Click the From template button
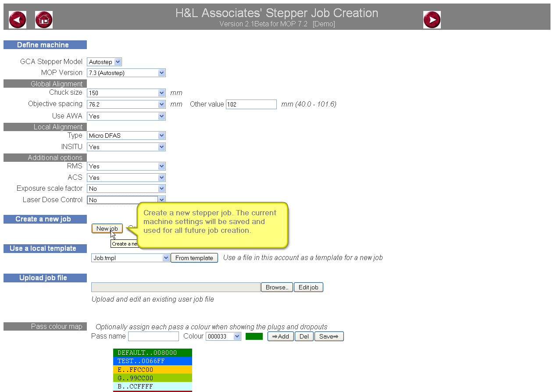 (x=194, y=258)
